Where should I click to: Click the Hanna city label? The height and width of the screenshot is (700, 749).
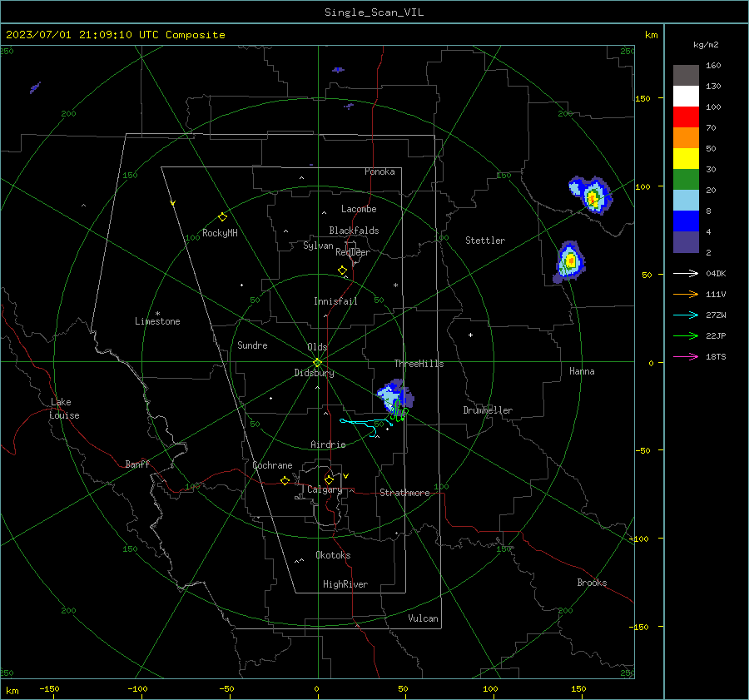582,371
